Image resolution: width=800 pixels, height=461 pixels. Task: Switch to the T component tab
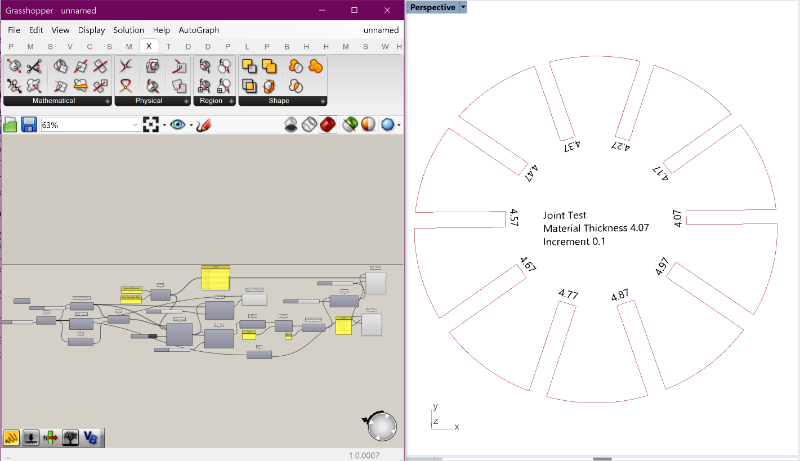[x=168, y=46]
